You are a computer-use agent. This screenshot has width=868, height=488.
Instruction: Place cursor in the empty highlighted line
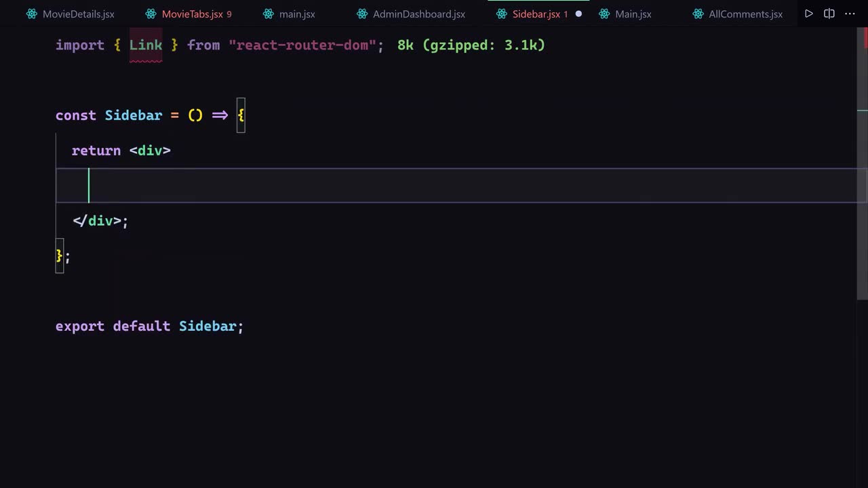click(x=461, y=186)
